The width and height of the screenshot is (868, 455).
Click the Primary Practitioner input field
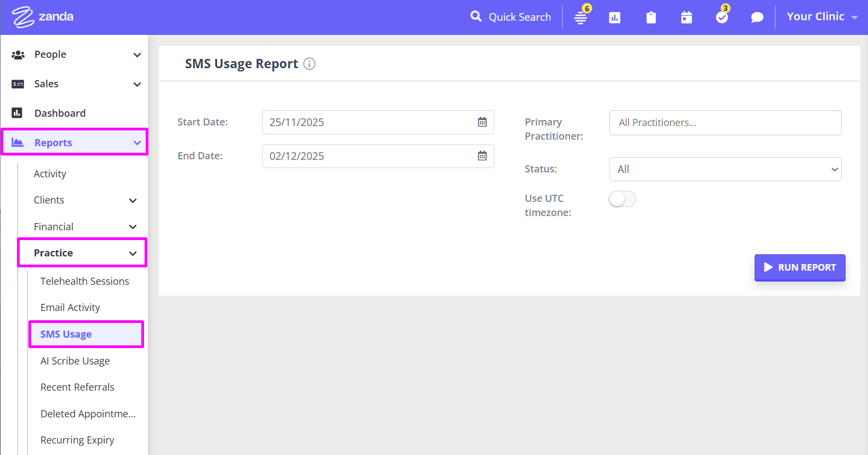[725, 123]
